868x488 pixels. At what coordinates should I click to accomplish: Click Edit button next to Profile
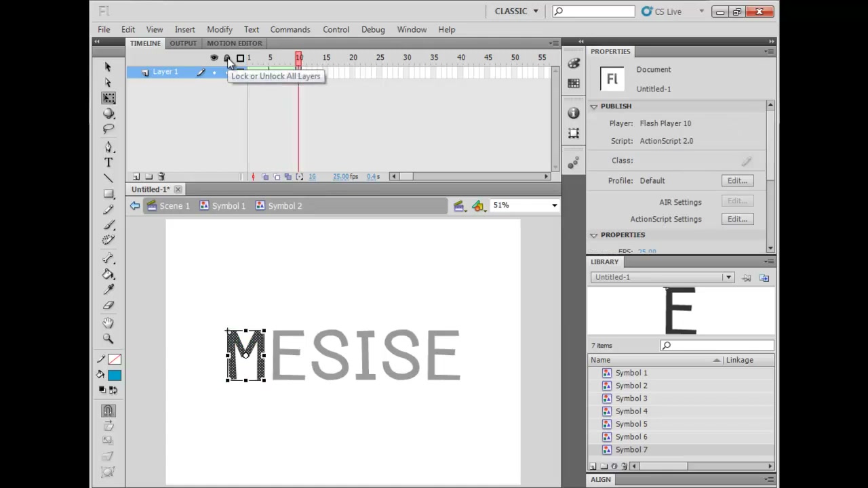pyautogui.click(x=737, y=181)
